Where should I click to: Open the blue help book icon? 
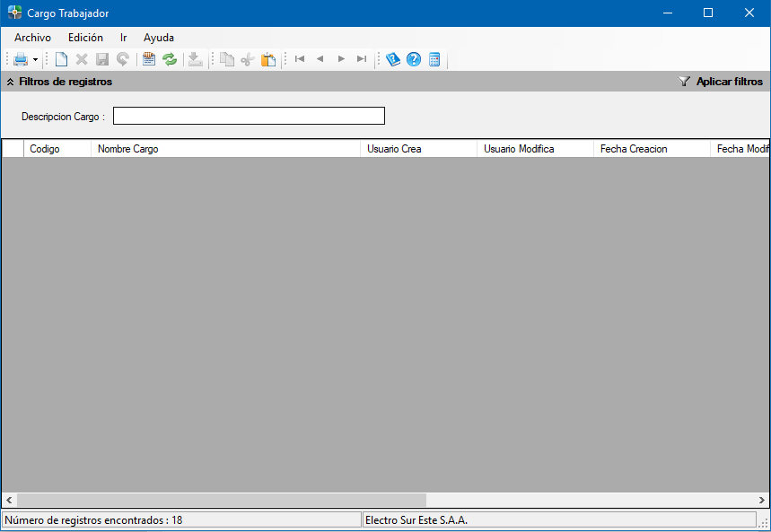[393, 59]
